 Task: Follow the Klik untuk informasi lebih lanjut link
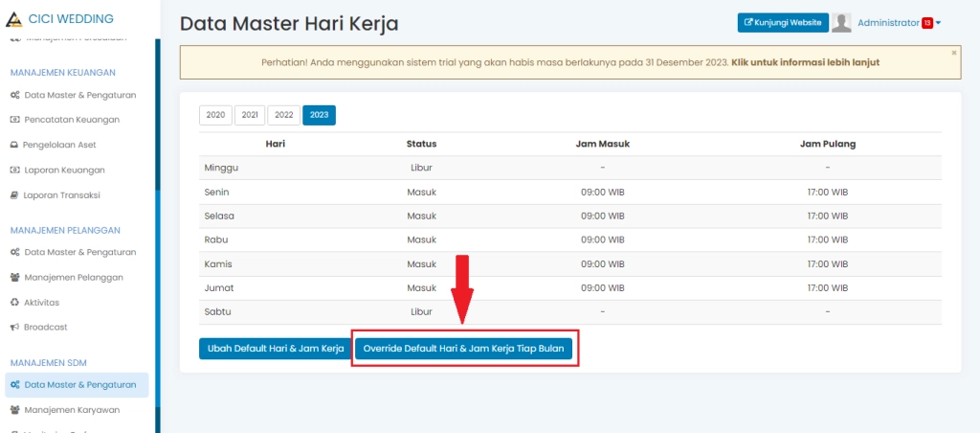(806, 63)
